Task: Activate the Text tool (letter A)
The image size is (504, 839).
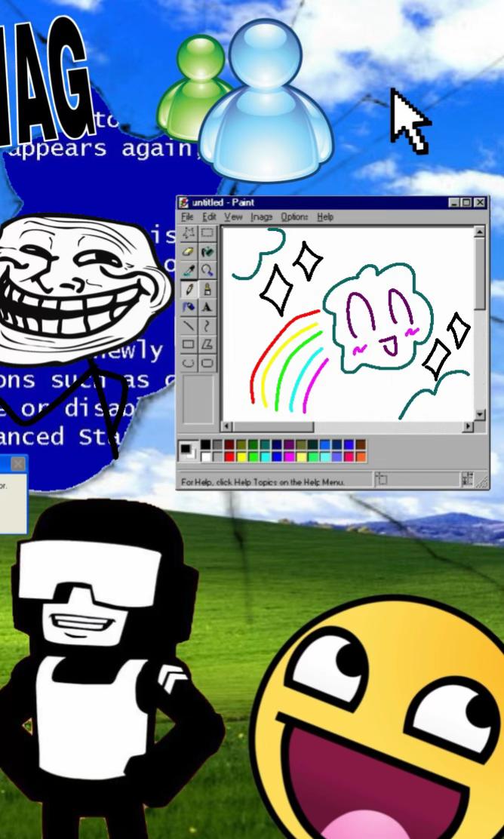Action: point(207,308)
